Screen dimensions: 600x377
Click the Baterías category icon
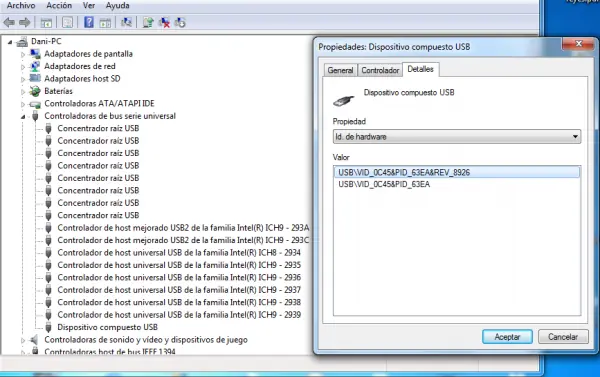pos(35,91)
